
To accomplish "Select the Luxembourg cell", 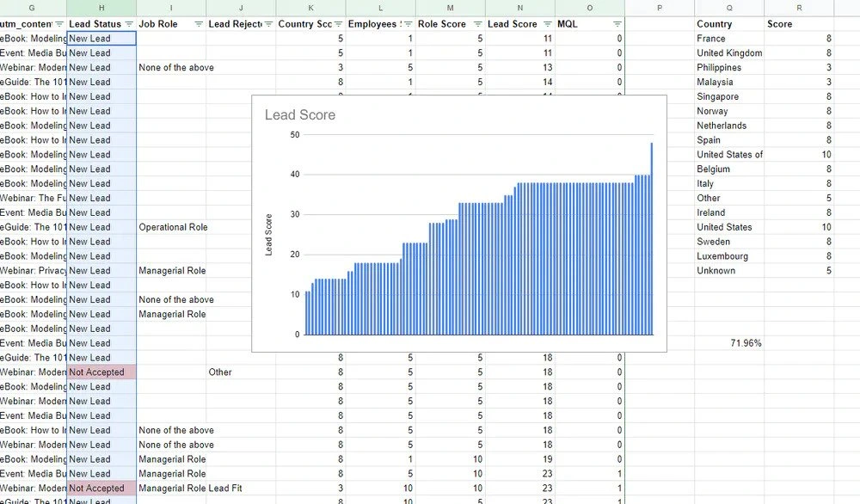I will click(729, 256).
